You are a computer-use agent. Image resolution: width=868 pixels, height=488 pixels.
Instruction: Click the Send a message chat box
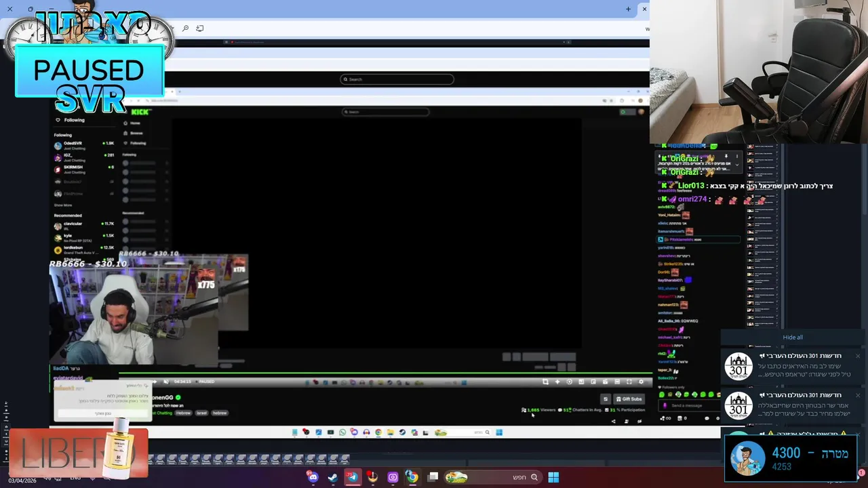(690, 405)
